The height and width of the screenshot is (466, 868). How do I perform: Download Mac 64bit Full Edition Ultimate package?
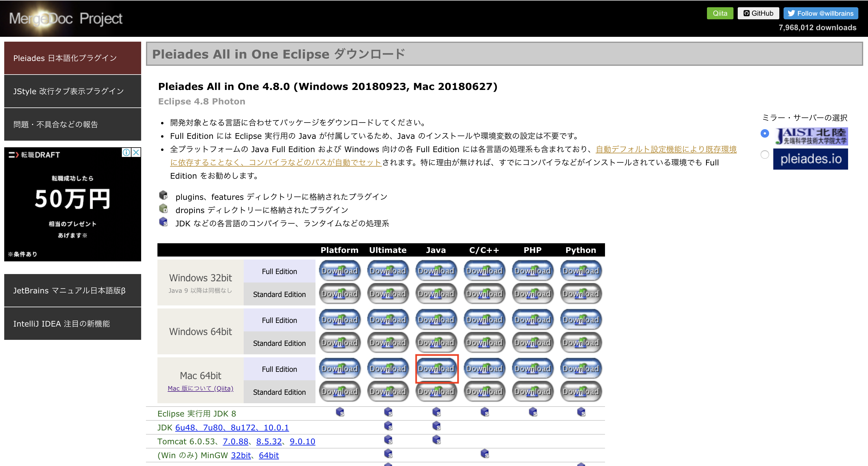pos(388,369)
